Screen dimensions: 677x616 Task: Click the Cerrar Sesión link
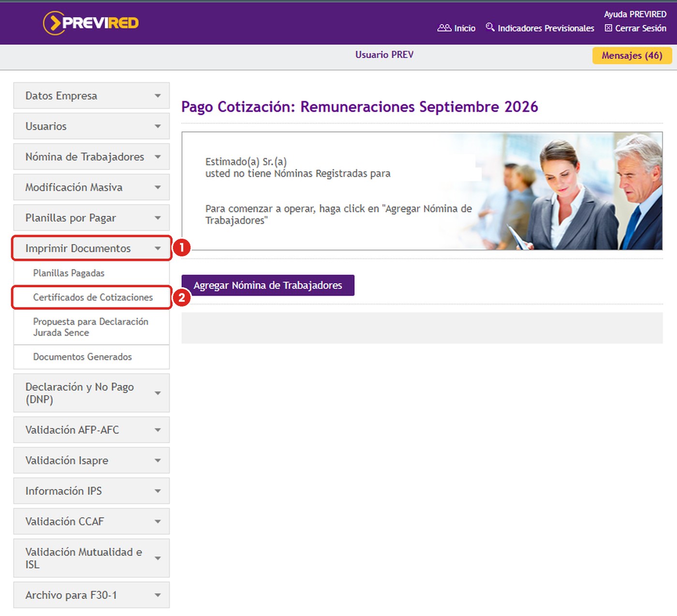[641, 29]
